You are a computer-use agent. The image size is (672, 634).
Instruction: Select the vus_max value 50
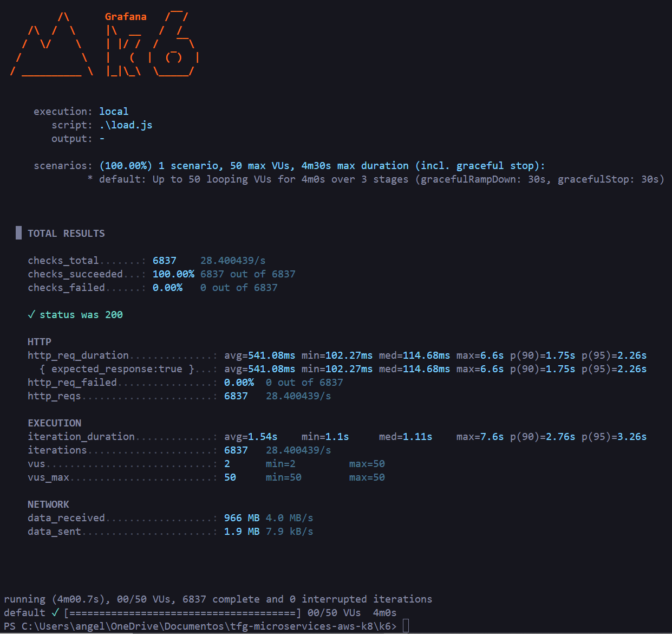[x=230, y=477]
